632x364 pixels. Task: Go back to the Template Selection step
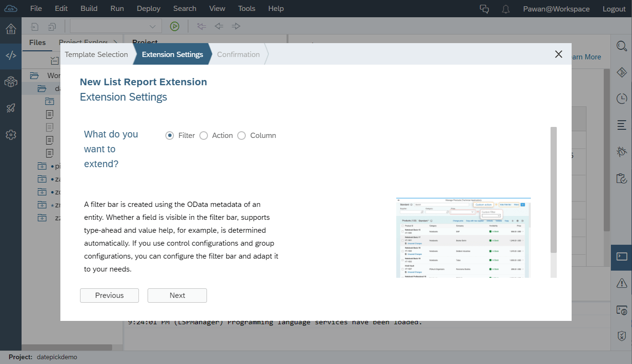(x=96, y=54)
